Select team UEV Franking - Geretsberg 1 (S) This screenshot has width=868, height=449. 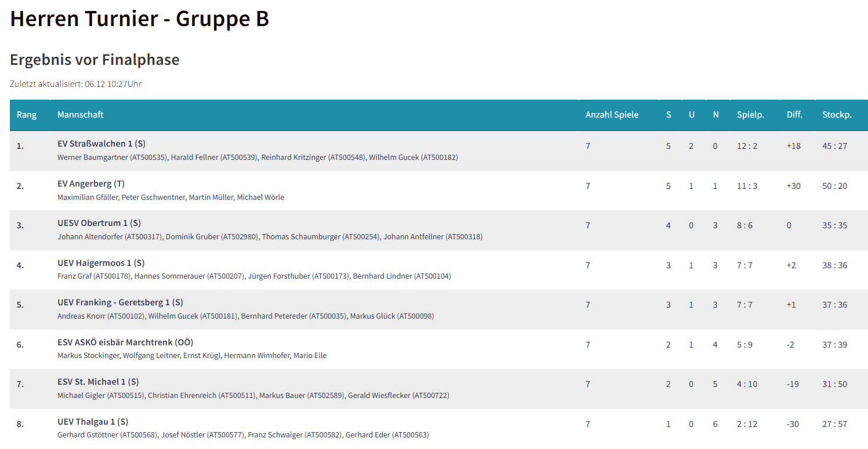[x=120, y=302]
